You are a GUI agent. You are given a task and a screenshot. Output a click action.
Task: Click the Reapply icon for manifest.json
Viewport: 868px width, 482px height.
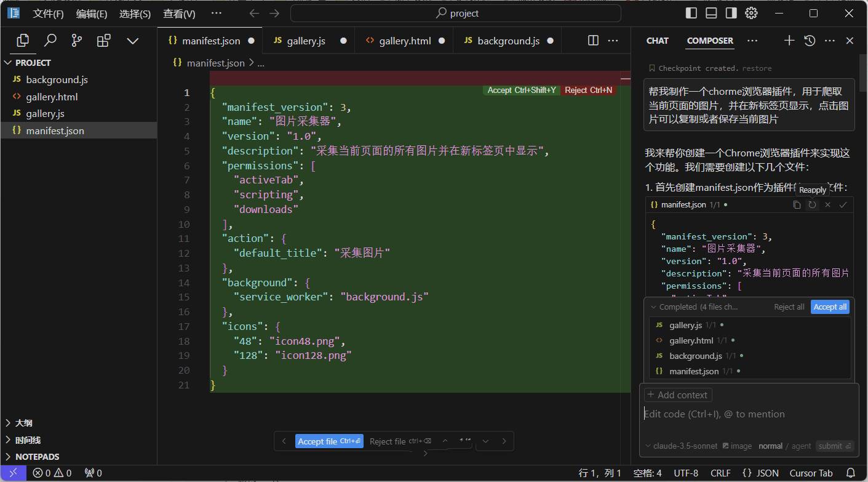point(812,205)
